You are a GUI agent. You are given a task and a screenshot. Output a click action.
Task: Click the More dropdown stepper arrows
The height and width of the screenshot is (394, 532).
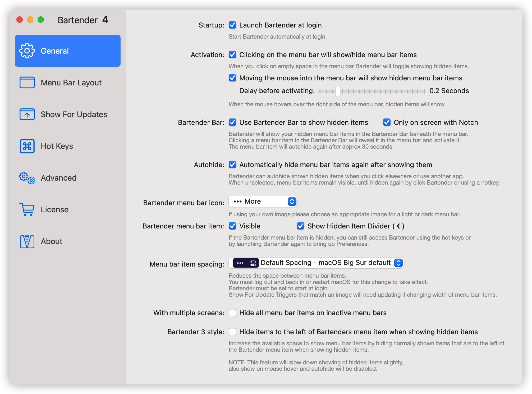point(292,201)
